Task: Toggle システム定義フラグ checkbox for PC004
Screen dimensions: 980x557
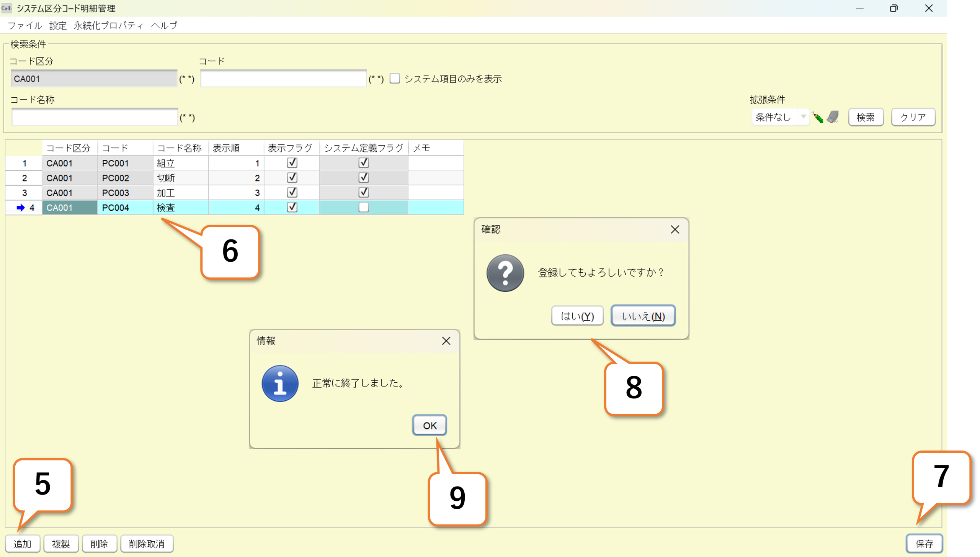Action: (x=363, y=207)
